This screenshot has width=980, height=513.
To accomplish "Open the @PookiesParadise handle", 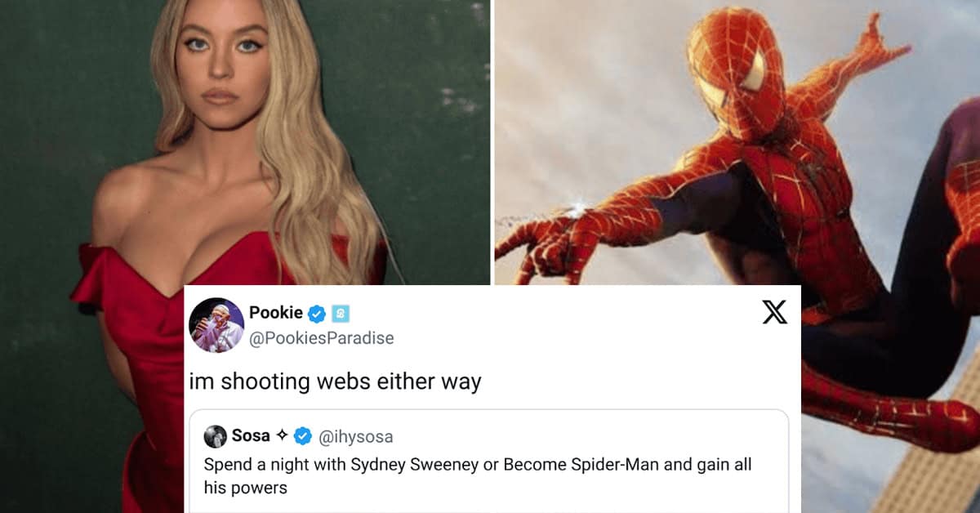I will point(322,338).
